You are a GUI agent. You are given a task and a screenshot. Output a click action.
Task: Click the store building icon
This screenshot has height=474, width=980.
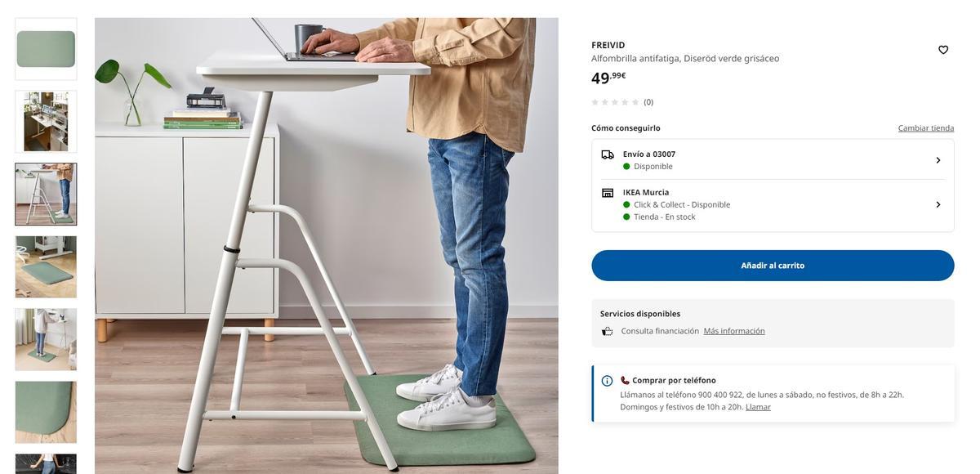click(608, 193)
